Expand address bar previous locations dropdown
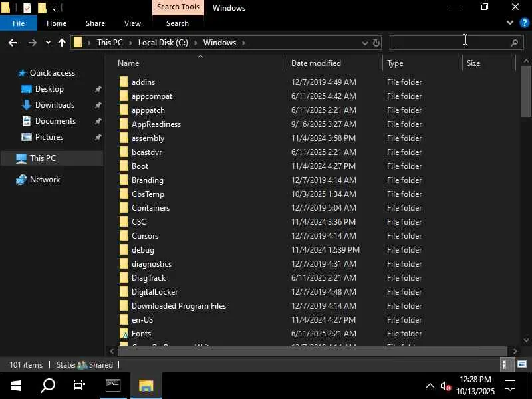The height and width of the screenshot is (399, 532). pyautogui.click(x=364, y=43)
